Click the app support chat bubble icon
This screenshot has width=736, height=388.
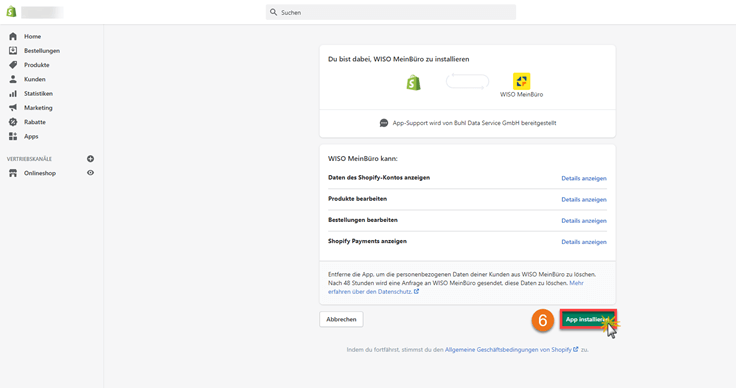(384, 123)
